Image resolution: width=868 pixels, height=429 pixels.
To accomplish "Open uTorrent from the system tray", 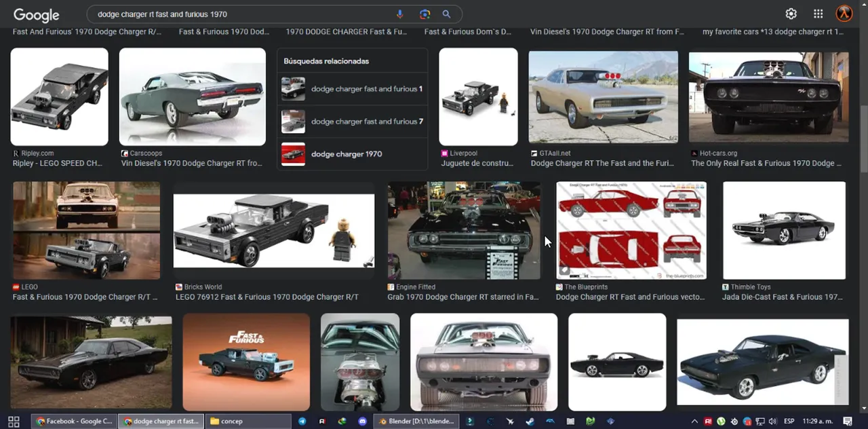I will 721,421.
